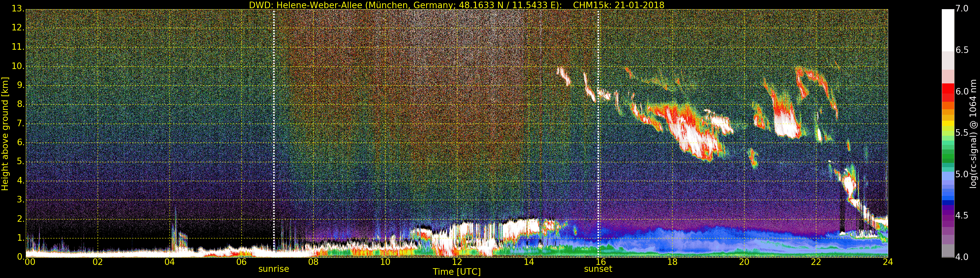Click the time tick label '22'

click(x=816, y=262)
